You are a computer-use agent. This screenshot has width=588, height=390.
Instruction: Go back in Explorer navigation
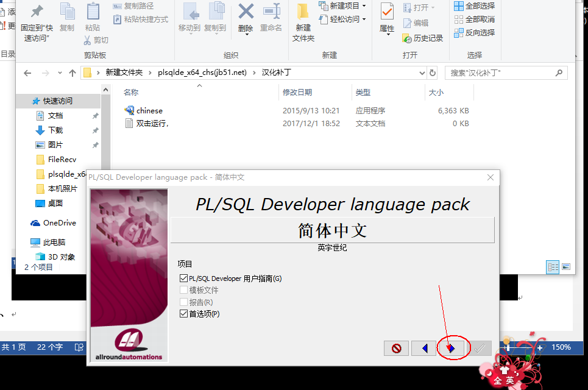click(x=27, y=73)
